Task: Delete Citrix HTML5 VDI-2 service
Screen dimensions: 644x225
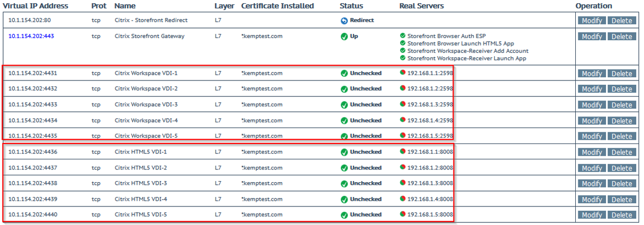Action: [621, 168]
